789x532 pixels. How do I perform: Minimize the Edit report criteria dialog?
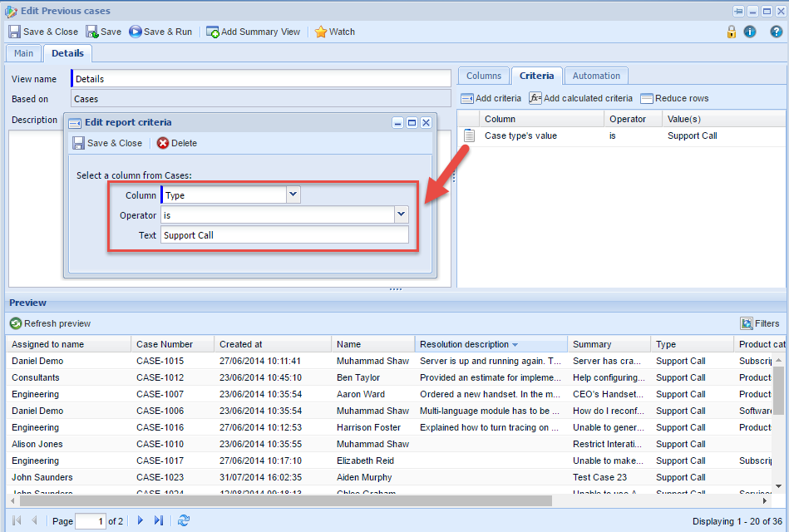pos(398,122)
